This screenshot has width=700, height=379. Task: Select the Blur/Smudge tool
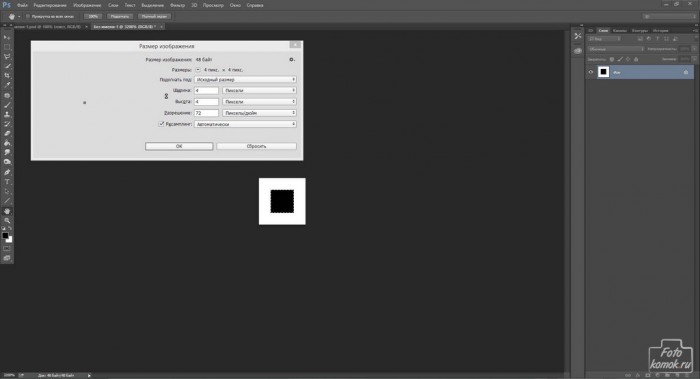(x=7, y=153)
